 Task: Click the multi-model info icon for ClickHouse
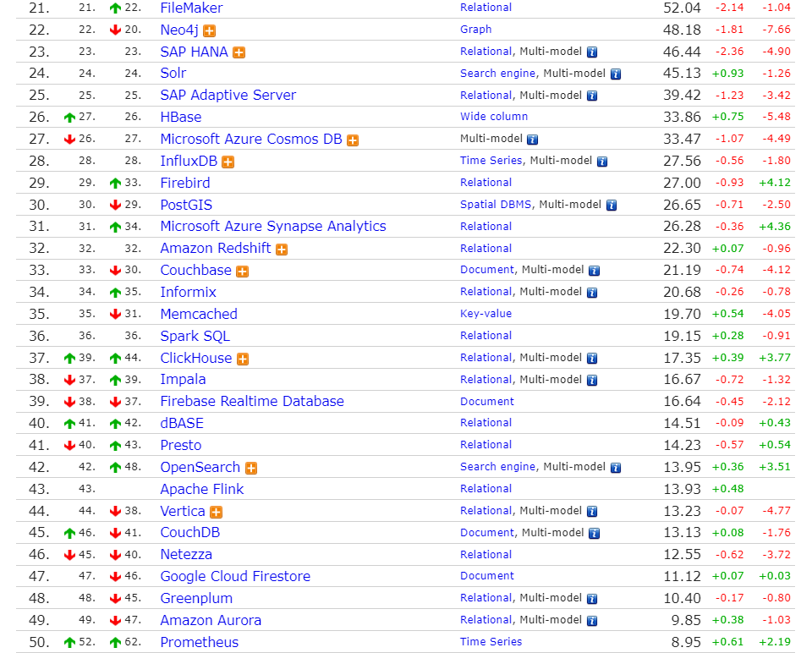click(x=592, y=359)
